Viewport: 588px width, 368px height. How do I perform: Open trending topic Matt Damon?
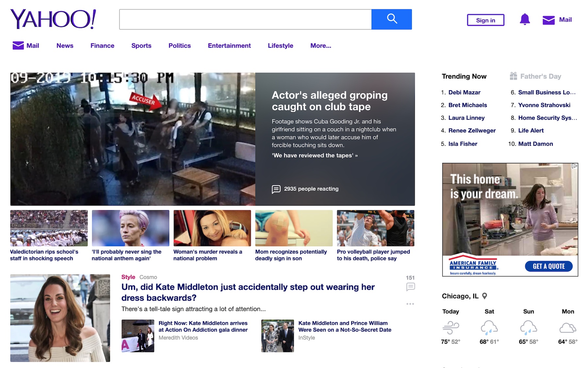[x=536, y=144]
